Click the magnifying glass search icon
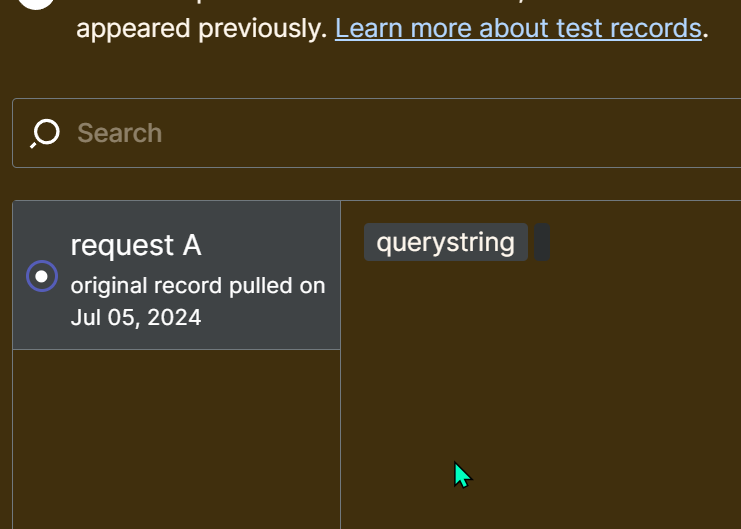The height and width of the screenshot is (529, 741). click(x=45, y=133)
